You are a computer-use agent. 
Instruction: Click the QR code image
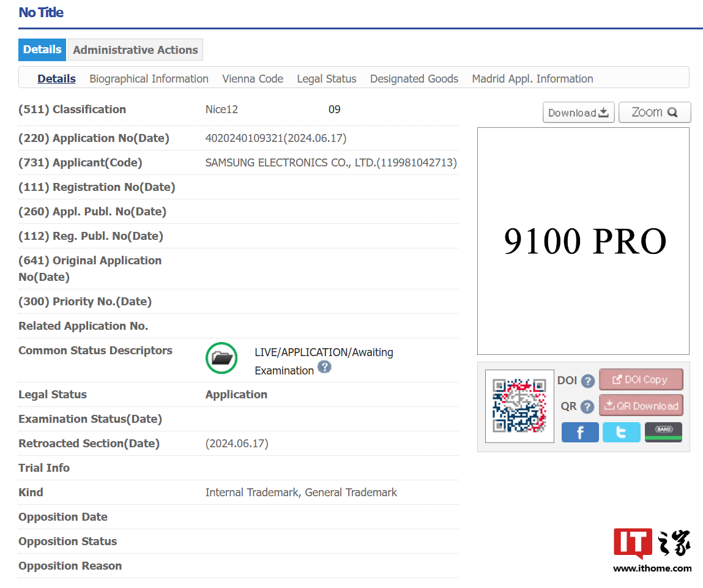(519, 406)
